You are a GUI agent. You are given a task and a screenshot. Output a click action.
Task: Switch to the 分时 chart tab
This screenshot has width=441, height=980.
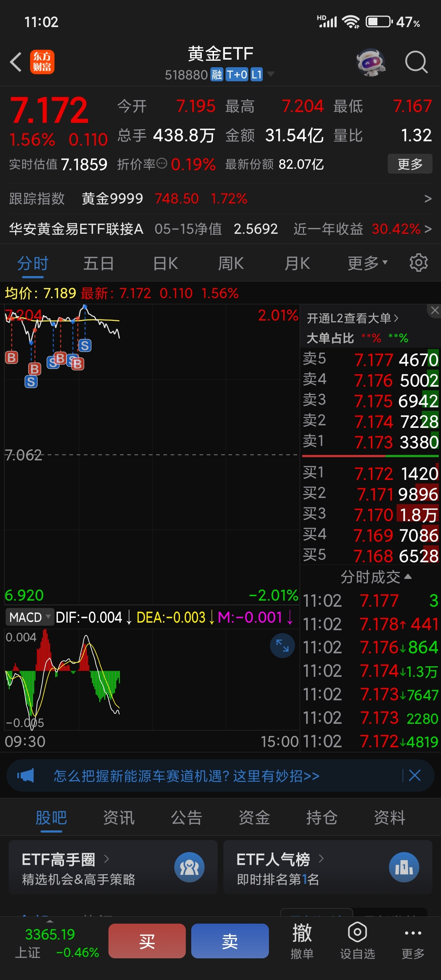pyautogui.click(x=33, y=263)
